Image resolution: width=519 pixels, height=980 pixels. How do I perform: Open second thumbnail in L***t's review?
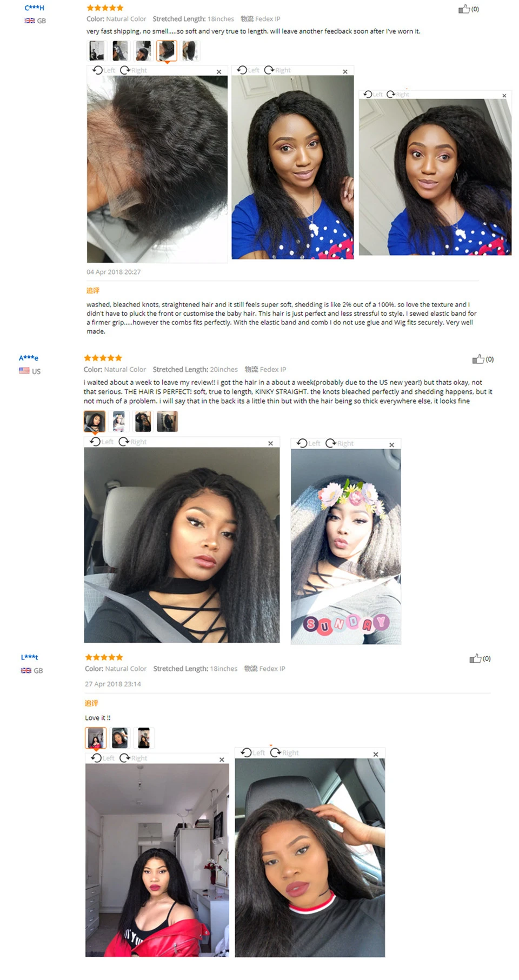[119, 738]
